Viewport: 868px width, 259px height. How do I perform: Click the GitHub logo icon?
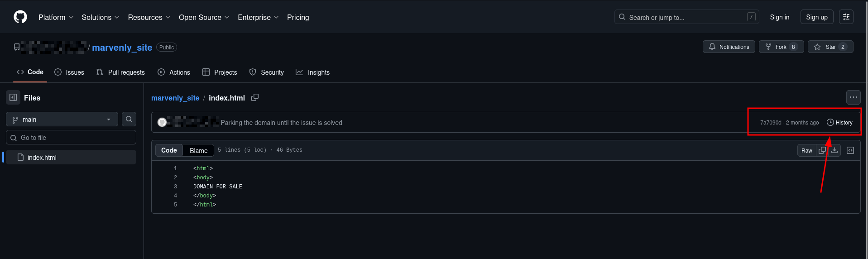(x=20, y=17)
